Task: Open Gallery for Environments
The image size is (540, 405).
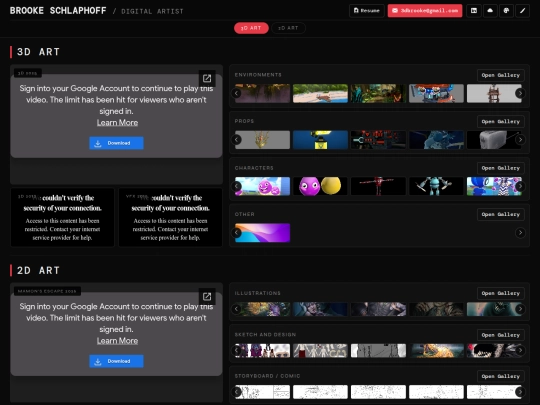Action: [x=501, y=75]
